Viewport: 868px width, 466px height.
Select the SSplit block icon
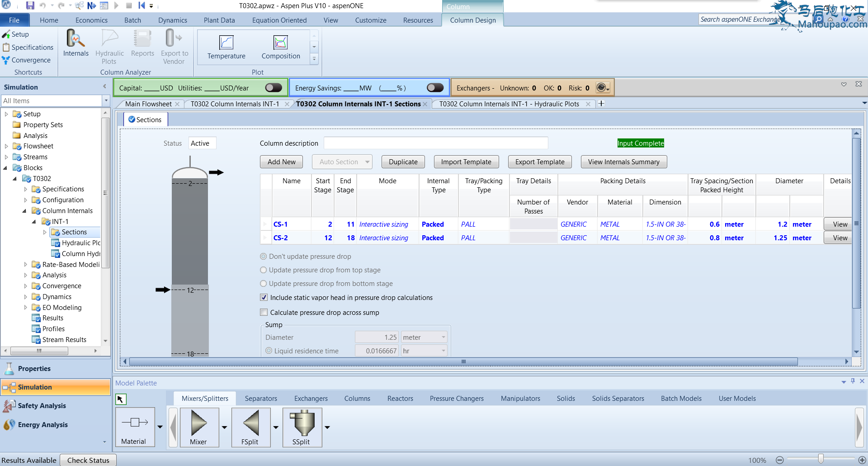pos(302,427)
